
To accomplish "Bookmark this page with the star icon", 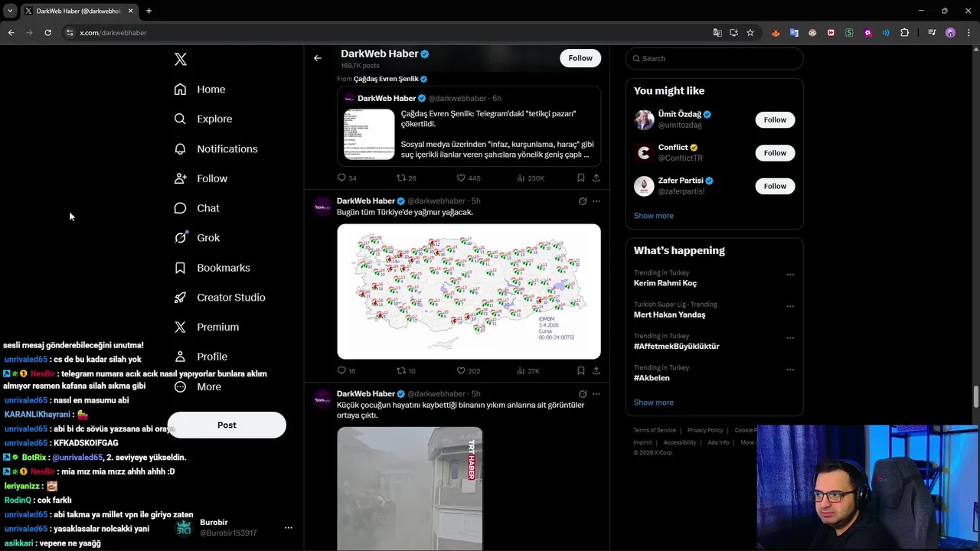I will tap(750, 33).
